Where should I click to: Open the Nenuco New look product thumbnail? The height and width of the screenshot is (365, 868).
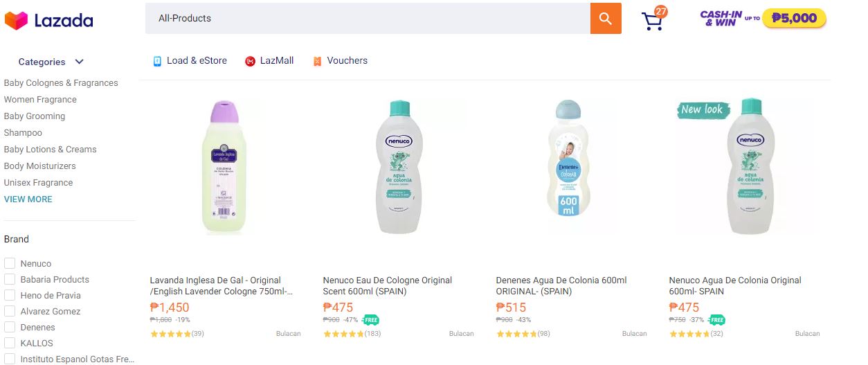pyautogui.click(x=747, y=167)
